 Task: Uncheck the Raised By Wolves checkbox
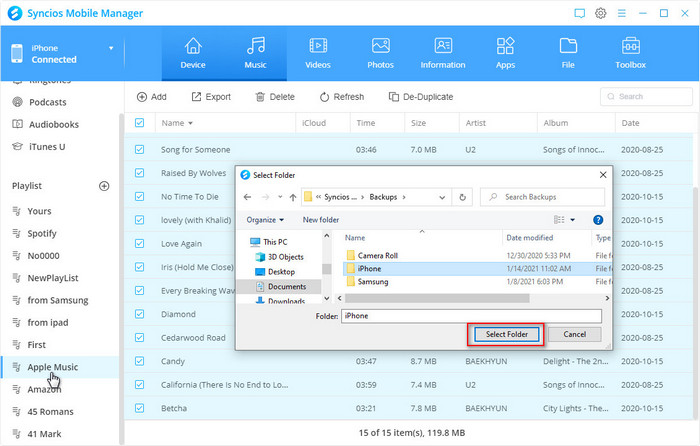coord(139,173)
